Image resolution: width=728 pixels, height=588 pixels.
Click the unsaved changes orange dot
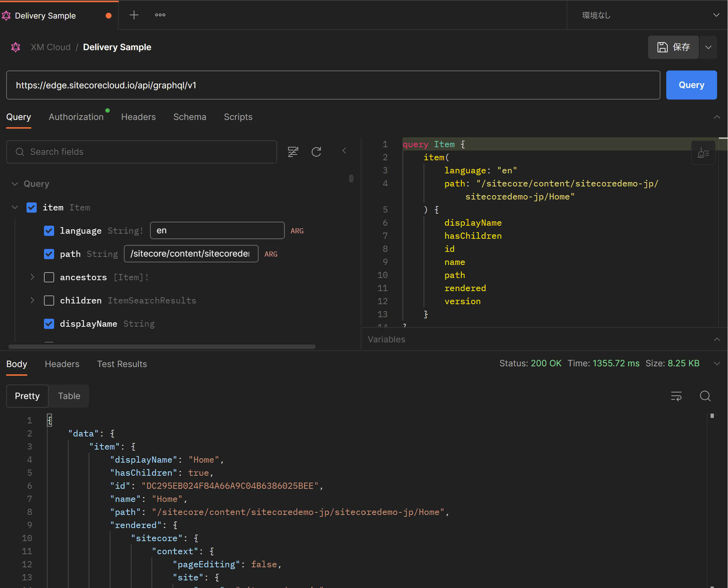[x=109, y=16]
